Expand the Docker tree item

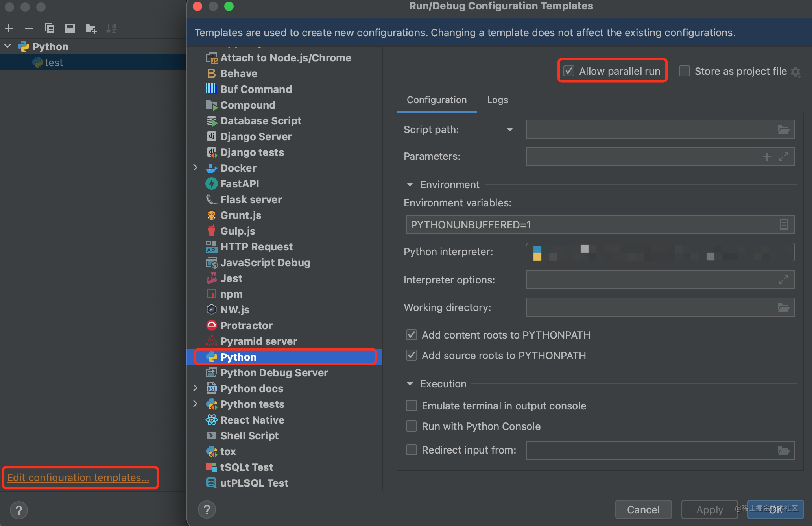[x=196, y=168]
